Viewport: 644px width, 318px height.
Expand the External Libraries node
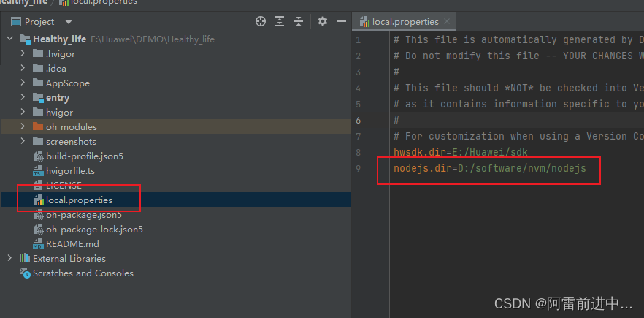pyautogui.click(x=10, y=258)
